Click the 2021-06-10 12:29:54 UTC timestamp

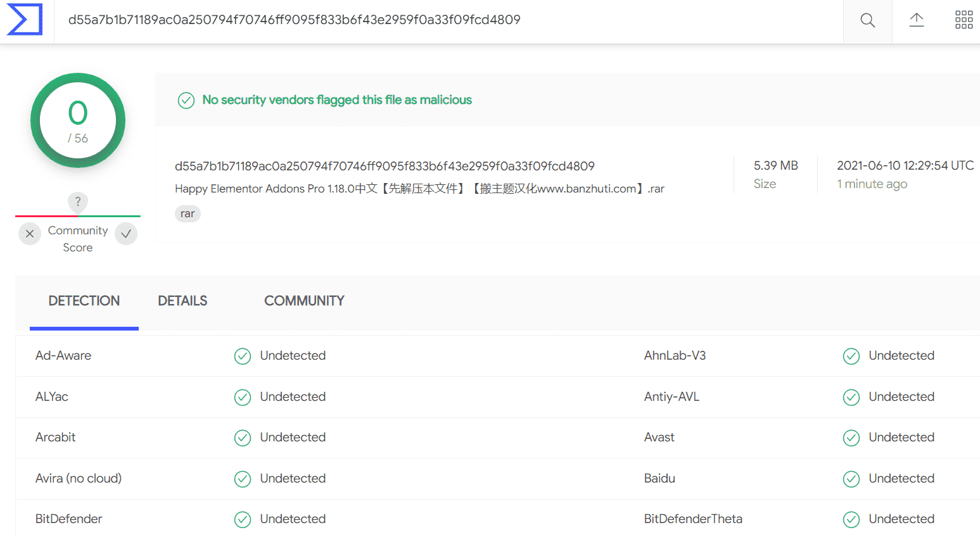pyautogui.click(x=905, y=165)
